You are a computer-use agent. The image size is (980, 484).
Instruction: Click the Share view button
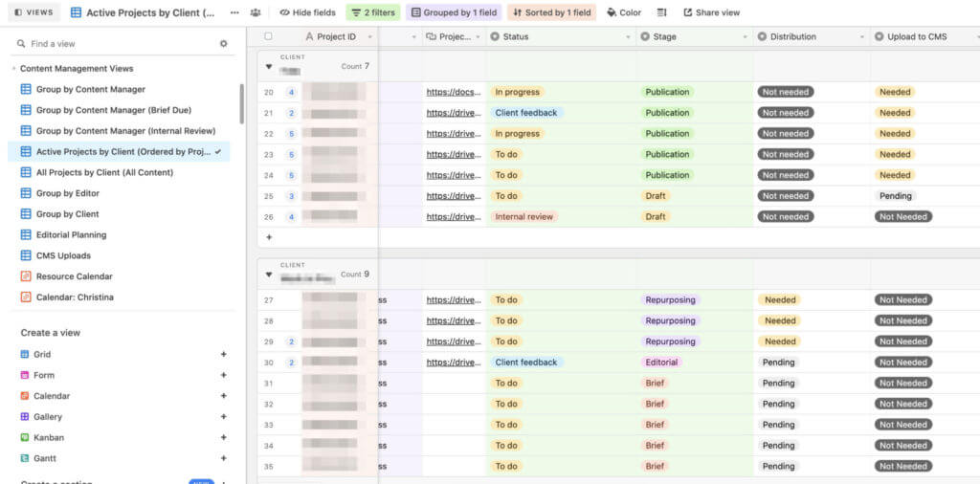[x=711, y=12]
